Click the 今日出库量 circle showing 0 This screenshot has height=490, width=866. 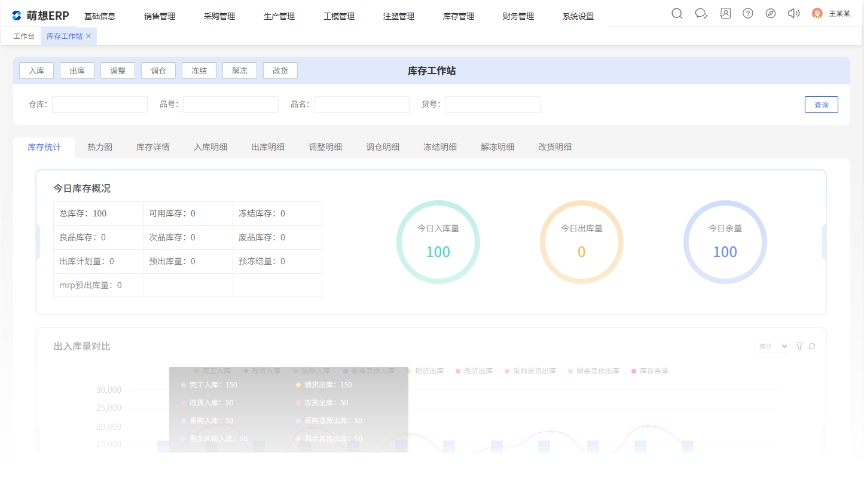point(582,242)
